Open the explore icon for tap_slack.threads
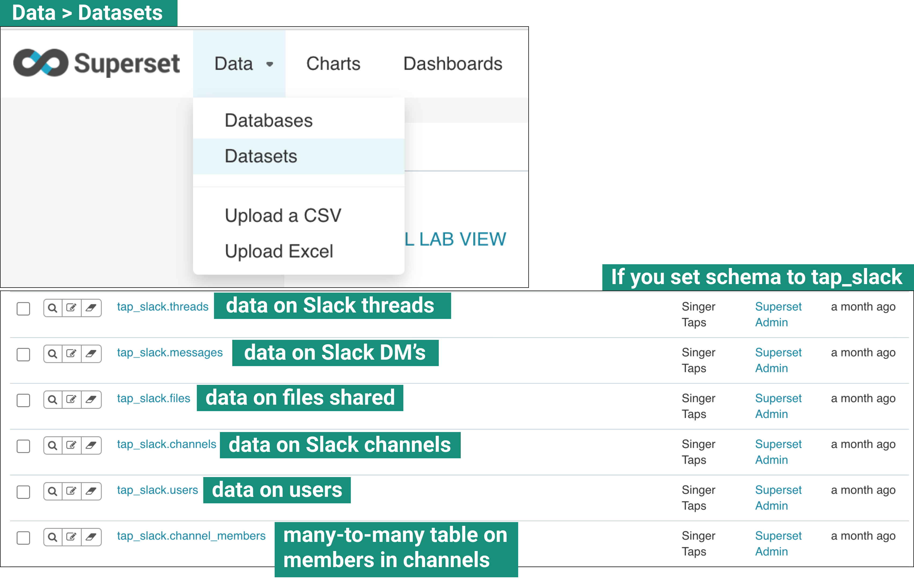This screenshot has width=914, height=588. (x=53, y=308)
